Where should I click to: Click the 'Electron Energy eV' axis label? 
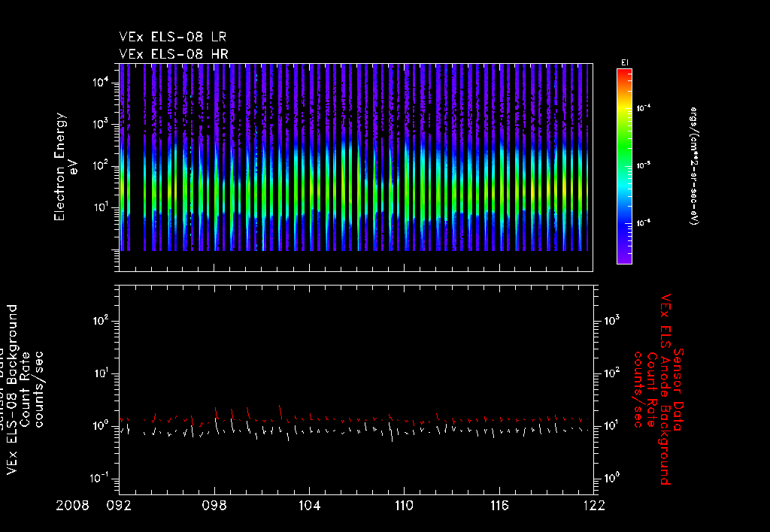[x=66, y=167]
